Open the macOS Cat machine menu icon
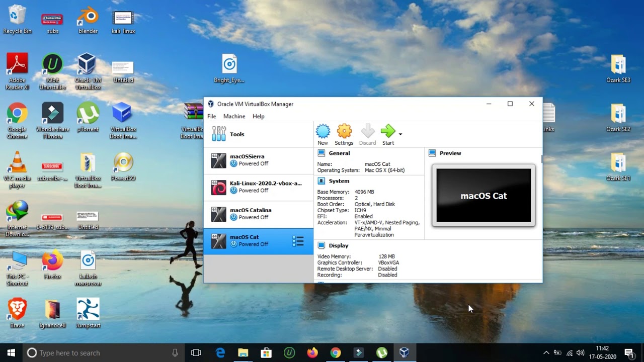Viewport: 644px width, 362px height. point(298,241)
